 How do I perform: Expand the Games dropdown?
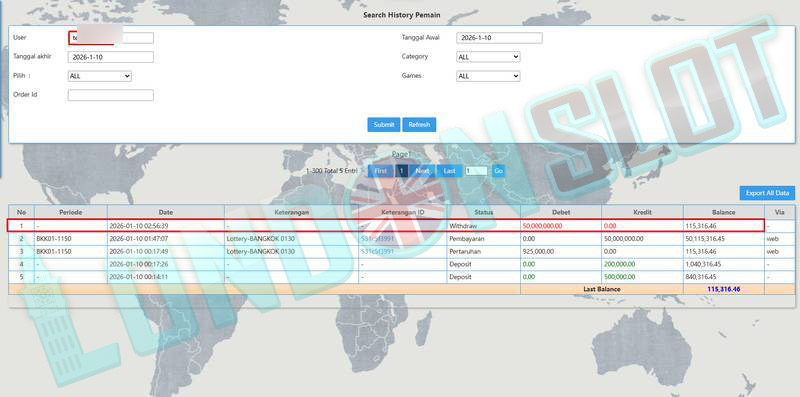(x=488, y=76)
